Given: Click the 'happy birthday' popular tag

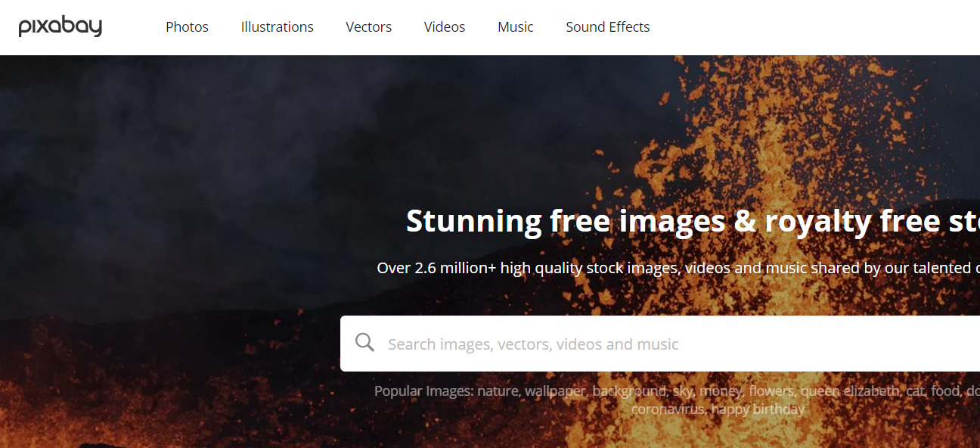Looking at the screenshot, I should (x=758, y=409).
